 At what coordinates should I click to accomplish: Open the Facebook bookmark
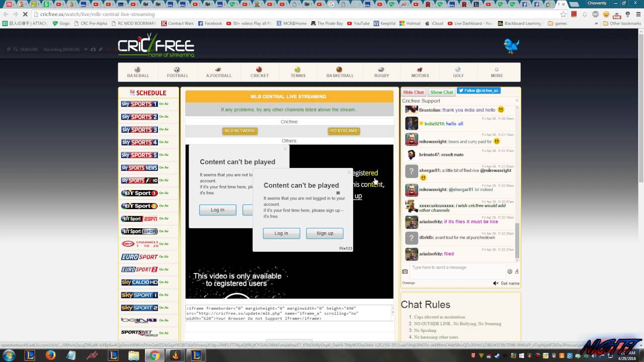coord(210,23)
